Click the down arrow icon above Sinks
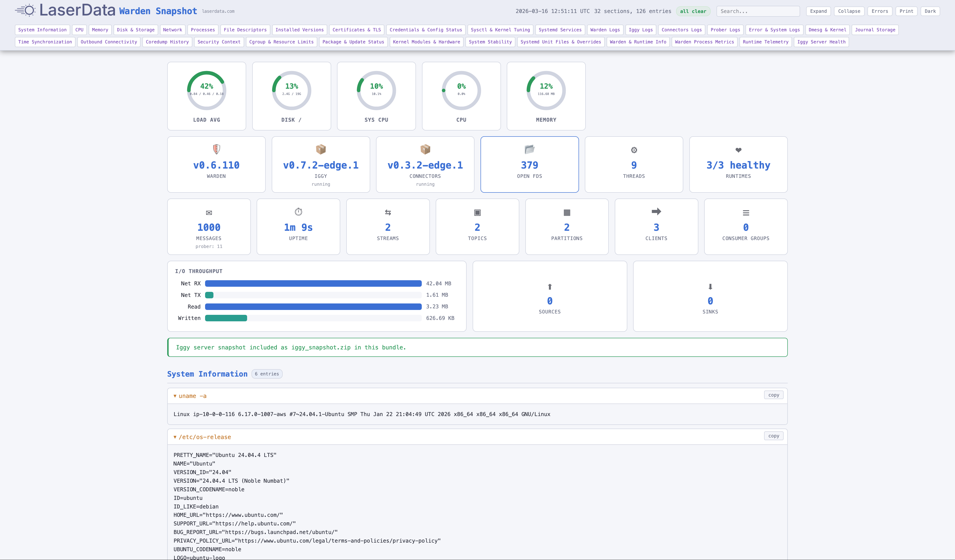The image size is (955, 560). pyautogui.click(x=710, y=287)
